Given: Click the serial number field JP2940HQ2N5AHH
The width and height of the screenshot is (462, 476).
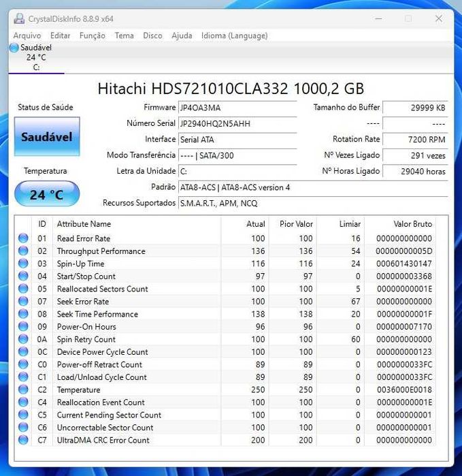Looking at the screenshot, I should click(x=237, y=124).
